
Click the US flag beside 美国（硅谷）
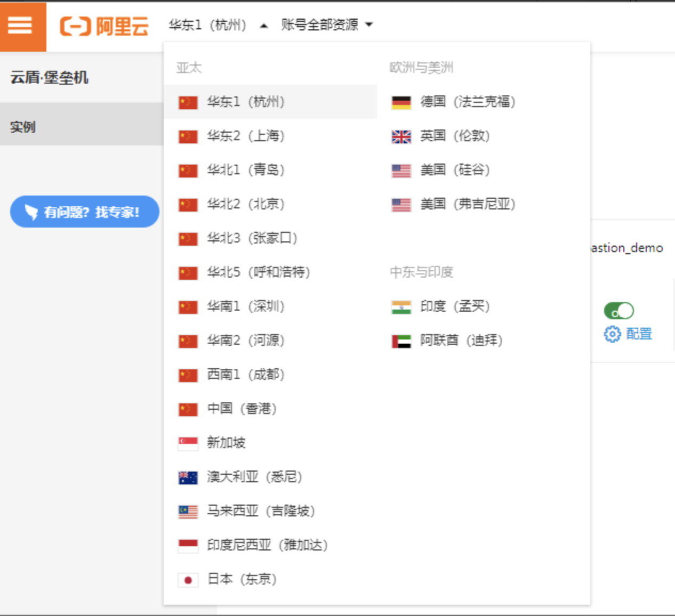(x=401, y=170)
